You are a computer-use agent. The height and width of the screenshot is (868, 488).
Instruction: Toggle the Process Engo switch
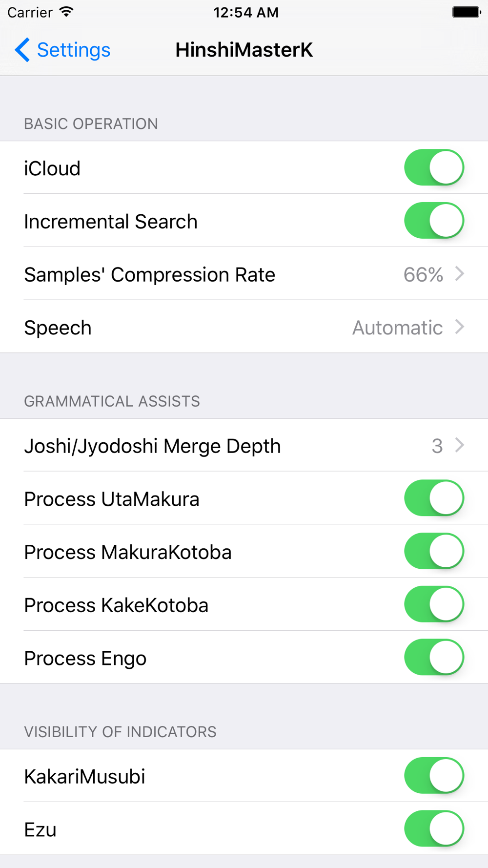pyautogui.click(x=434, y=657)
